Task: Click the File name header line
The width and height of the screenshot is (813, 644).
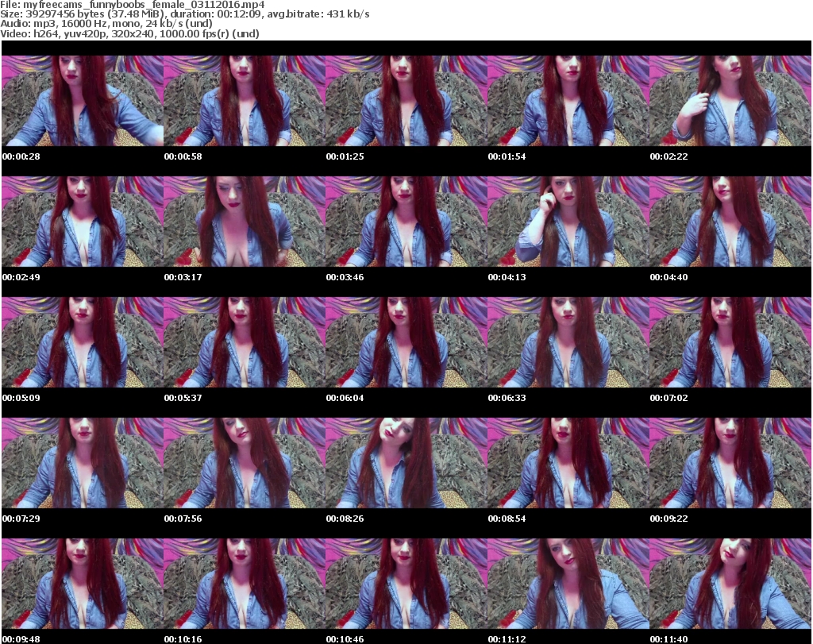Action: click(133, 5)
